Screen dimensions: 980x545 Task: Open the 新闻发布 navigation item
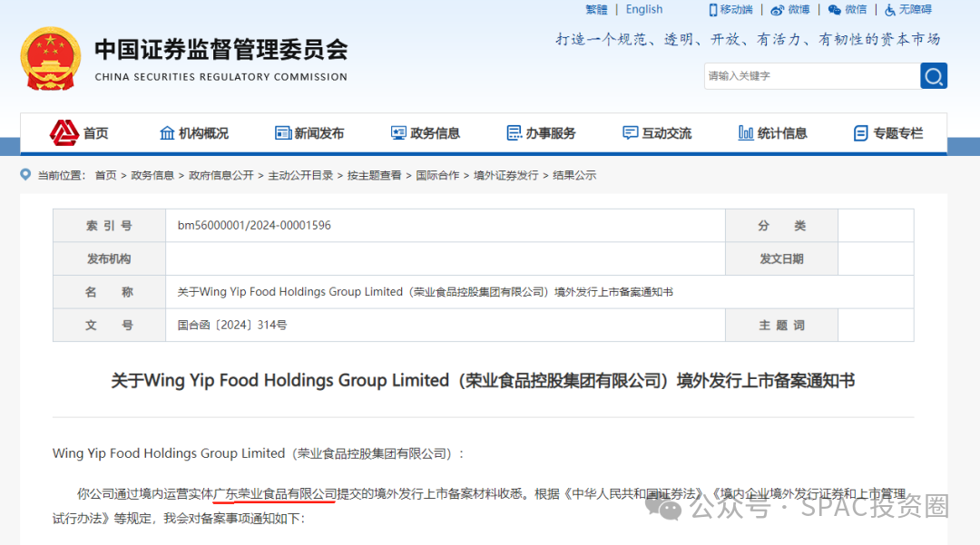[x=319, y=133]
